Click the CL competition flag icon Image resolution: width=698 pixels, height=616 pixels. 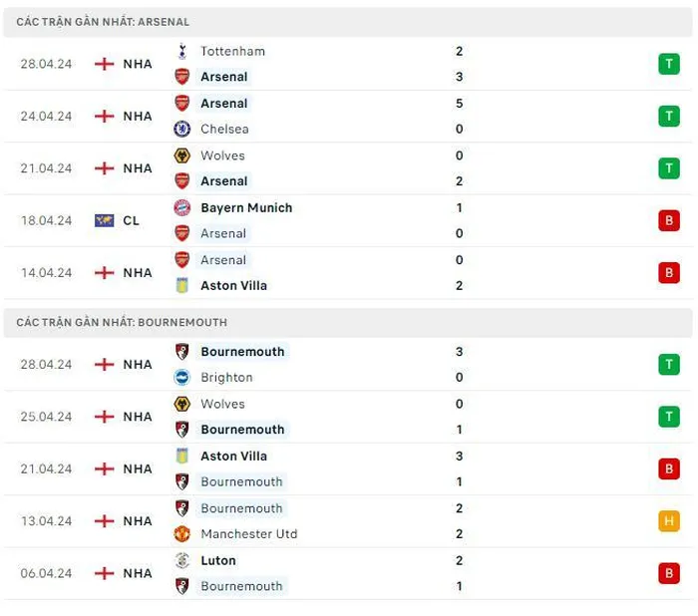104,220
